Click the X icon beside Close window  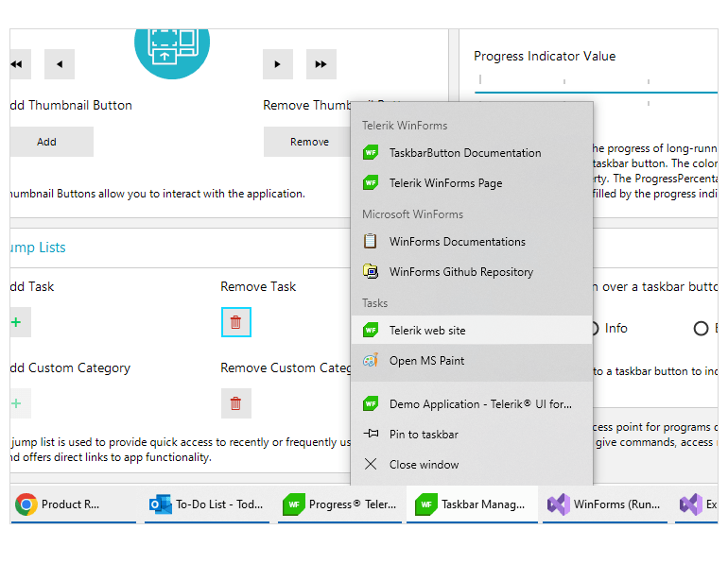point(371,464)
